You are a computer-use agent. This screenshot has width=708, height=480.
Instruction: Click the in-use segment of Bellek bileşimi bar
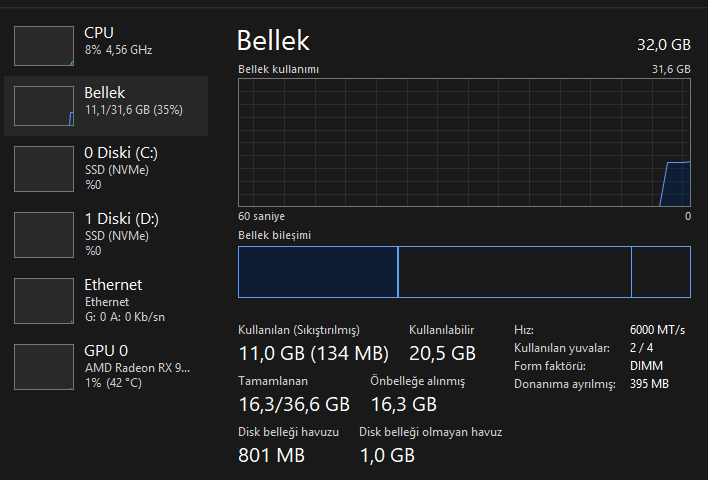click(318, 272)
